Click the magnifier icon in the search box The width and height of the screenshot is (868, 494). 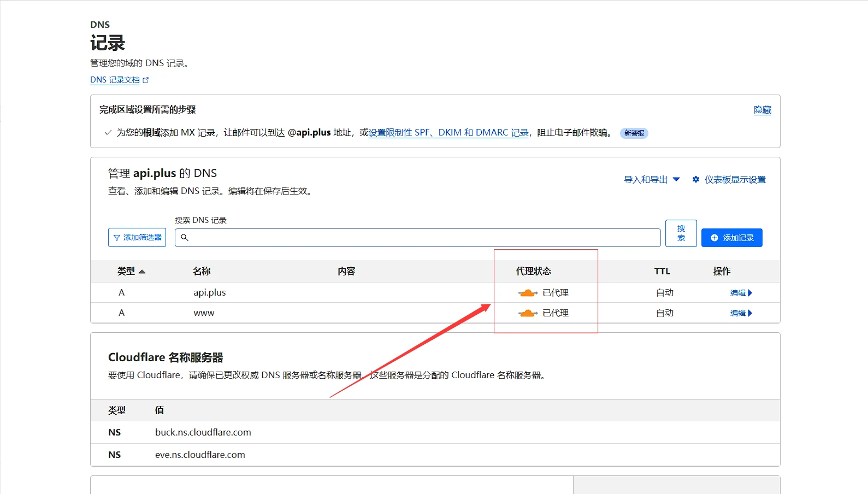point(185,238)
